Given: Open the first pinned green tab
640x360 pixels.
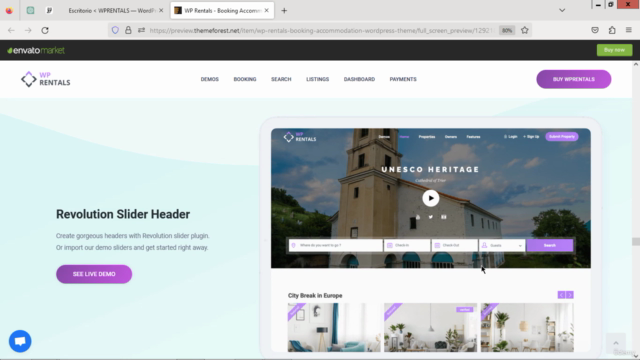Looking at the screenshot, I should pyautogui.click(x=31, y=11).
